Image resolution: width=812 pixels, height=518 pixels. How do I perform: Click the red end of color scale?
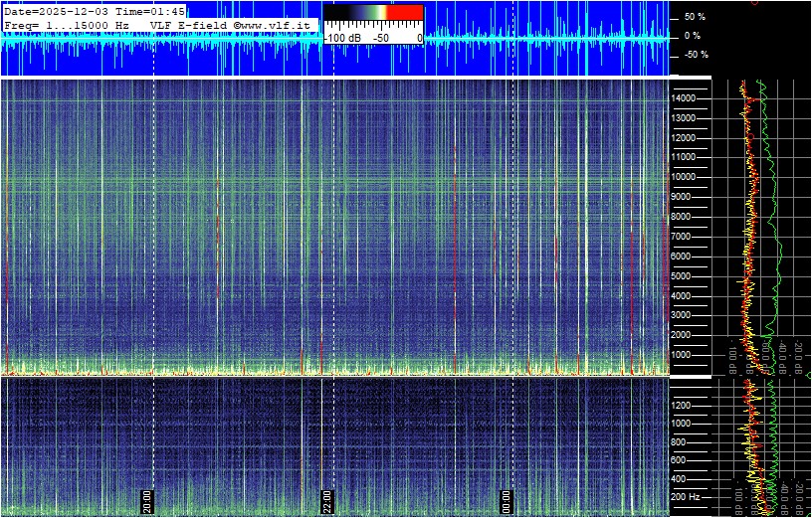pyautogui.click(x=403, y=12)
